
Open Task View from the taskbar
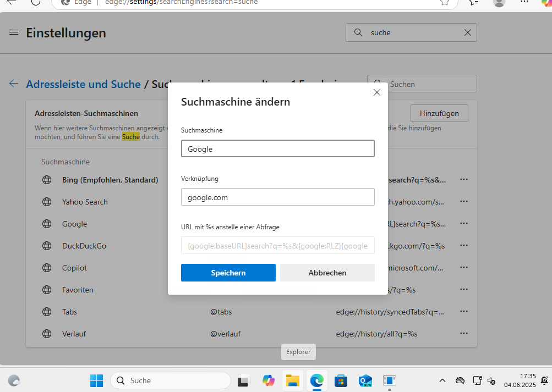point(244,381)
